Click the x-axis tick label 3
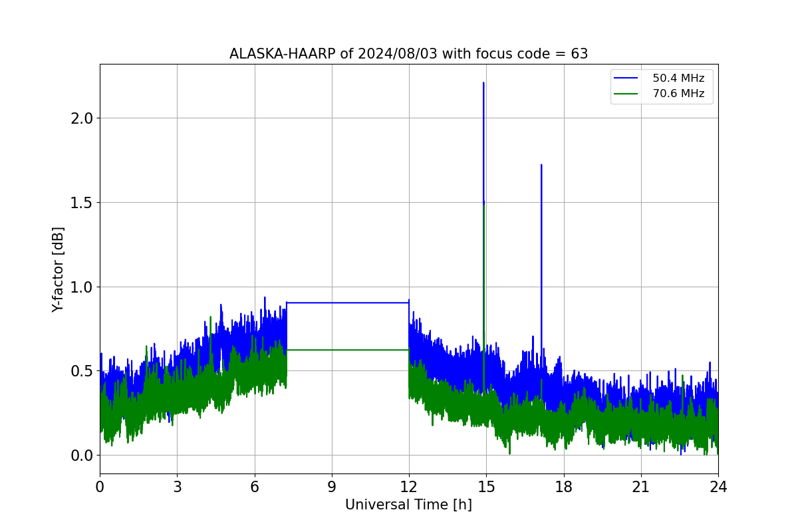Viewport: 798px width, 532px height. pos(177,487)
